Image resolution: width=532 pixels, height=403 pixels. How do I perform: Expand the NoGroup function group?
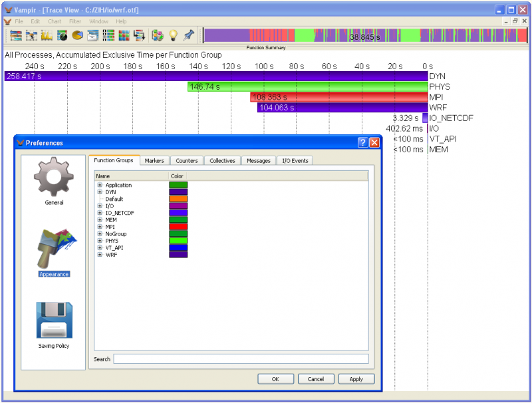pos(100,233)
